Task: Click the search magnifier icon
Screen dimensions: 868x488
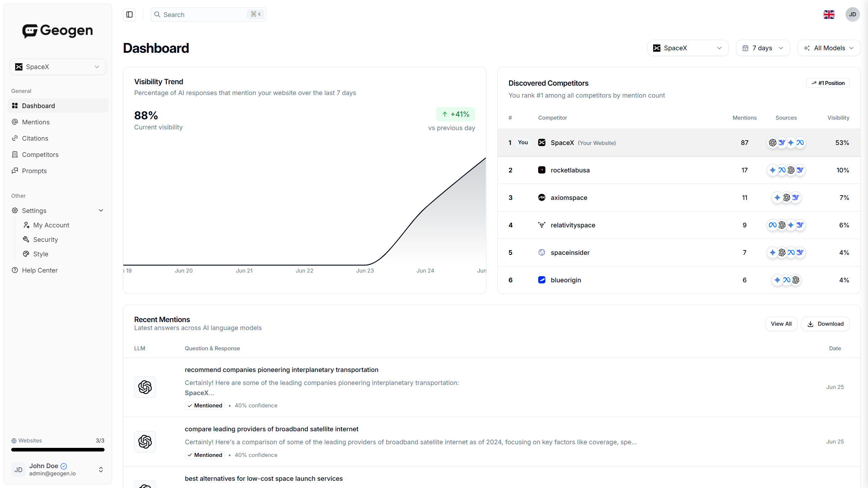Action: [157, 14]
